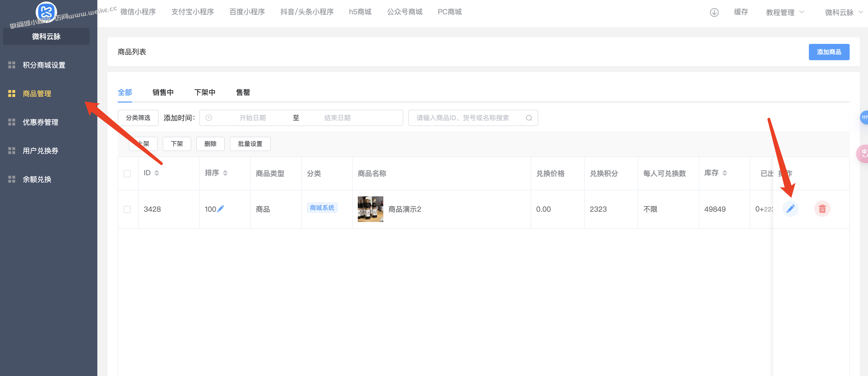Click the blue 117 badge at right edge
Image resolution: width=868 pixels, height=376 pixels.
tap(864, 117)
